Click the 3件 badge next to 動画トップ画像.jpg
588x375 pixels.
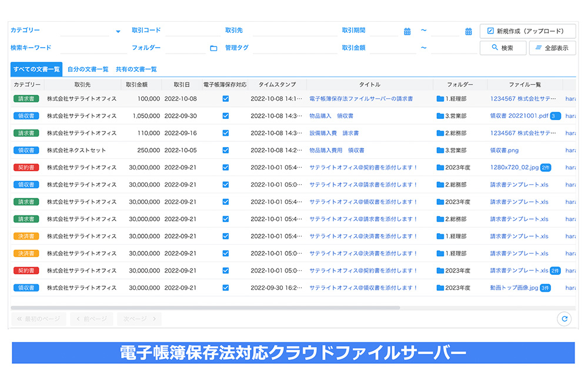click(545, 288)
